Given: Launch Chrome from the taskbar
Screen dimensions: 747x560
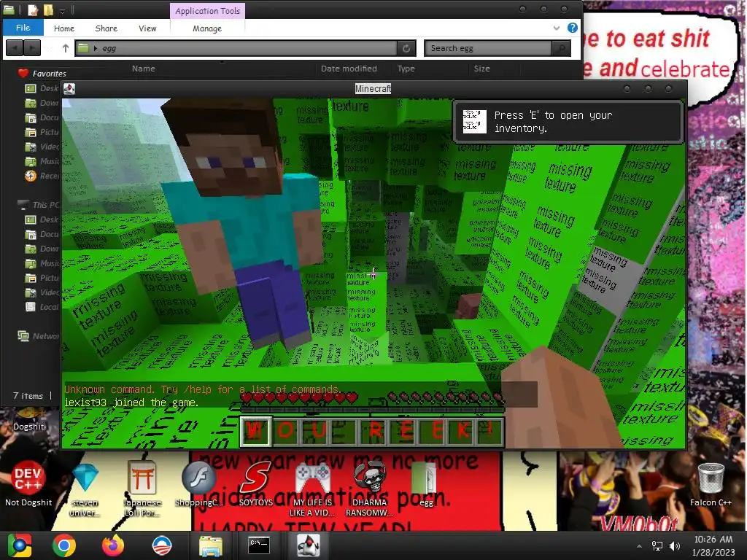Looking at the screenshot, I should point(64,545).
